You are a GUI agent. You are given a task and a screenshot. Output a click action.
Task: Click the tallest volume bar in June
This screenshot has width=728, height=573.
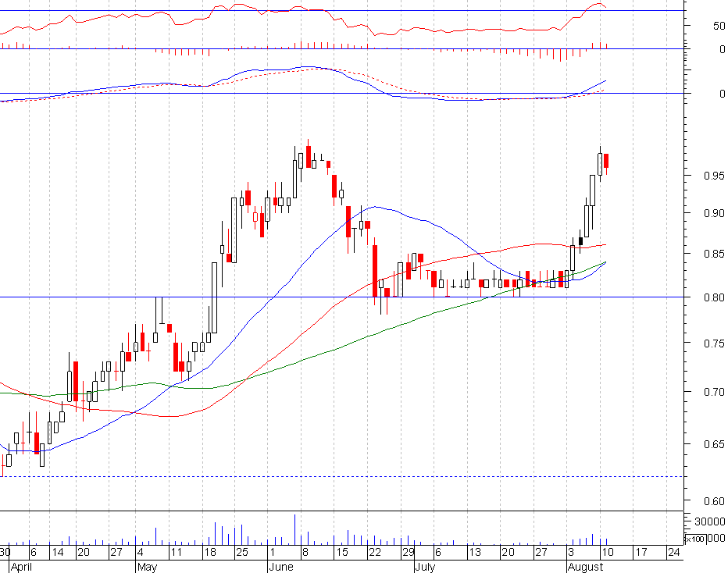pos(294,529)
